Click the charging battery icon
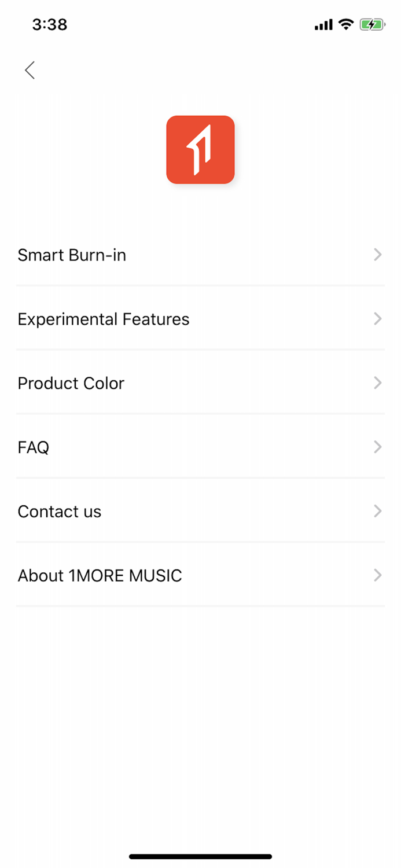 373,24
